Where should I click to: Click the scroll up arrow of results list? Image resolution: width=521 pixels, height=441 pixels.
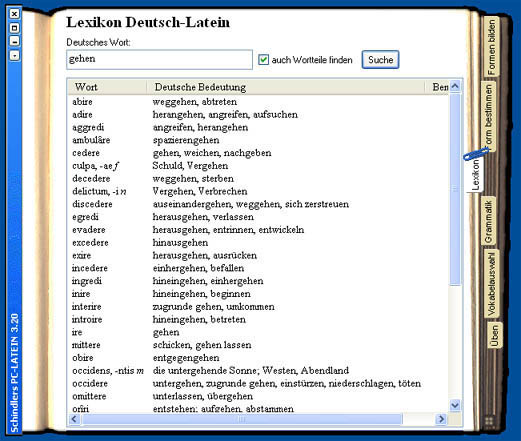click(455, 87)
